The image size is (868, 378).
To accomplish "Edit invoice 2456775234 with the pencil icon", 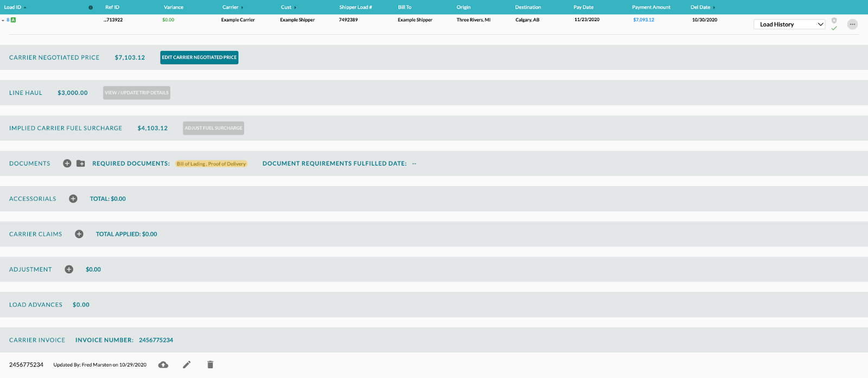I will click(x=187, y=364).
